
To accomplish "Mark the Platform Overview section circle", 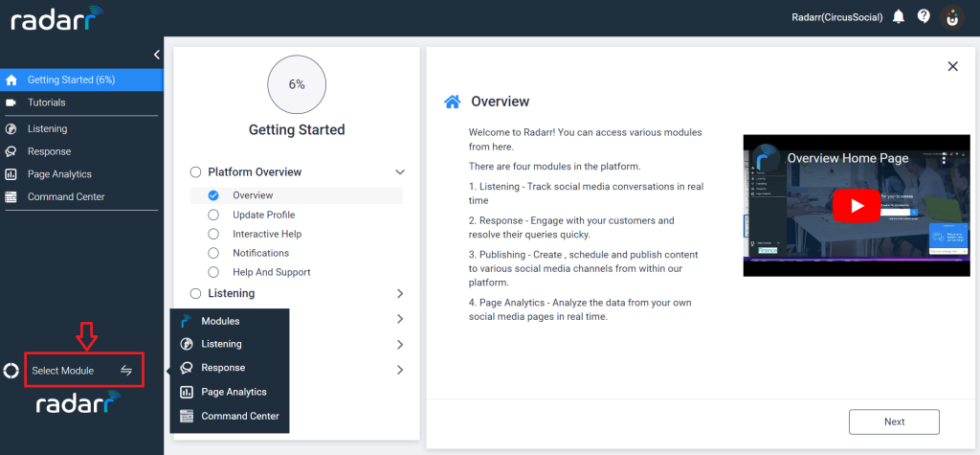I will [195, 172].
